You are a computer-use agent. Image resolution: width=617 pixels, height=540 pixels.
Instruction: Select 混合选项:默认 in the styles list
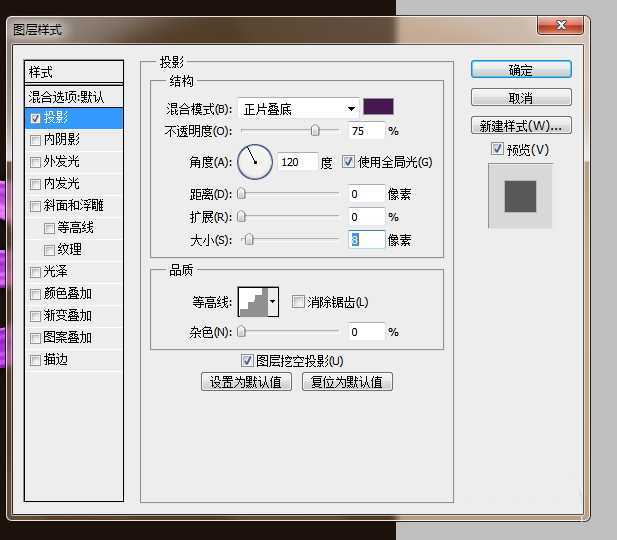74,97
